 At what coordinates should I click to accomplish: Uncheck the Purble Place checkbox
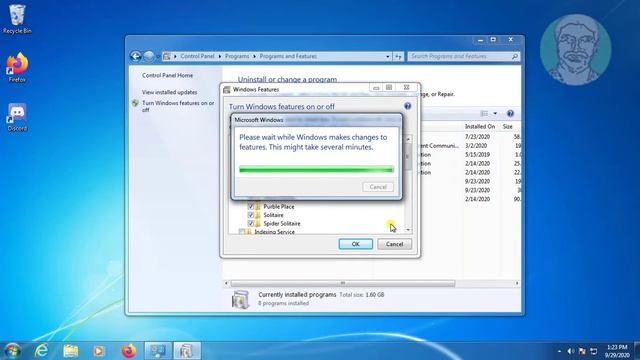pos(251,207)
